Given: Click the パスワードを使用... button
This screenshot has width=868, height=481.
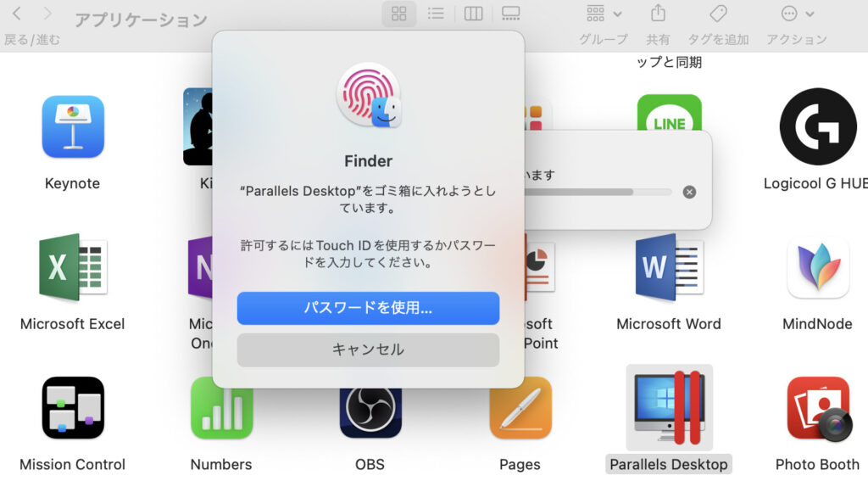Looking at the screenshot, I should (368, 308).
